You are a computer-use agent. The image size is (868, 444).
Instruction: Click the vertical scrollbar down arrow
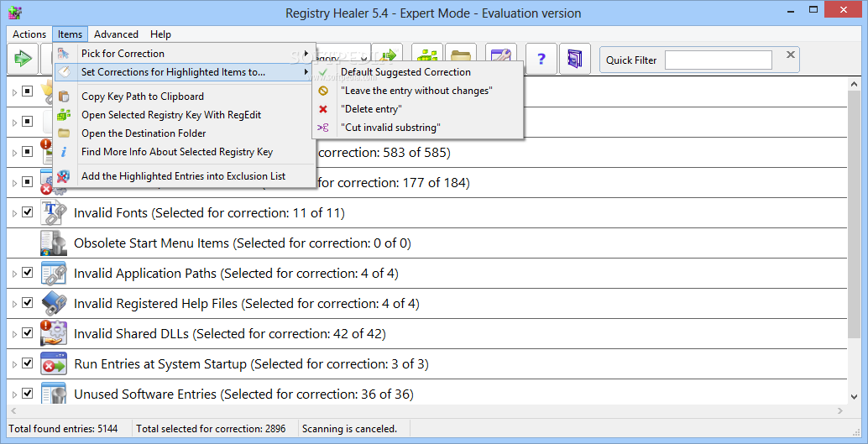click(853, 396)
